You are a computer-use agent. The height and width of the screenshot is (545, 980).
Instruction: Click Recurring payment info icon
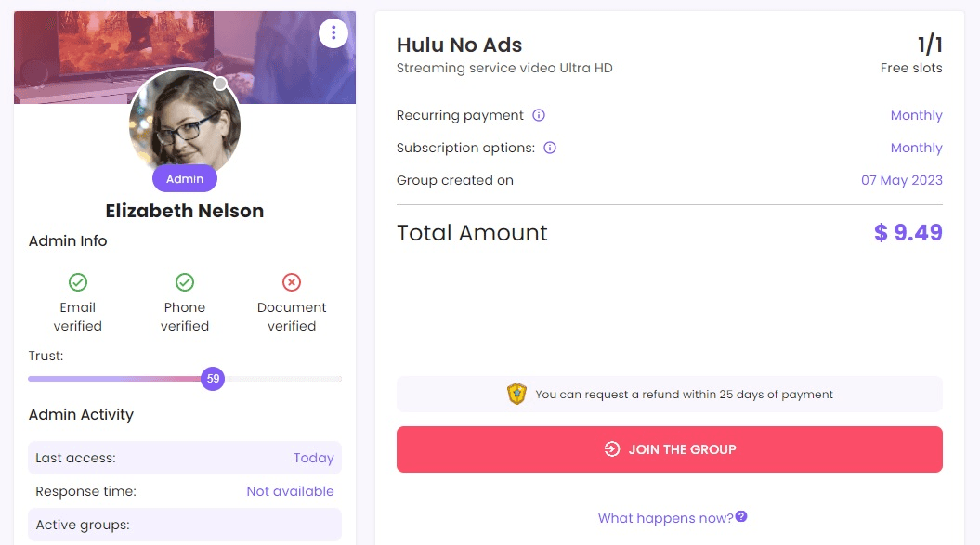click(x=539, y=115)
